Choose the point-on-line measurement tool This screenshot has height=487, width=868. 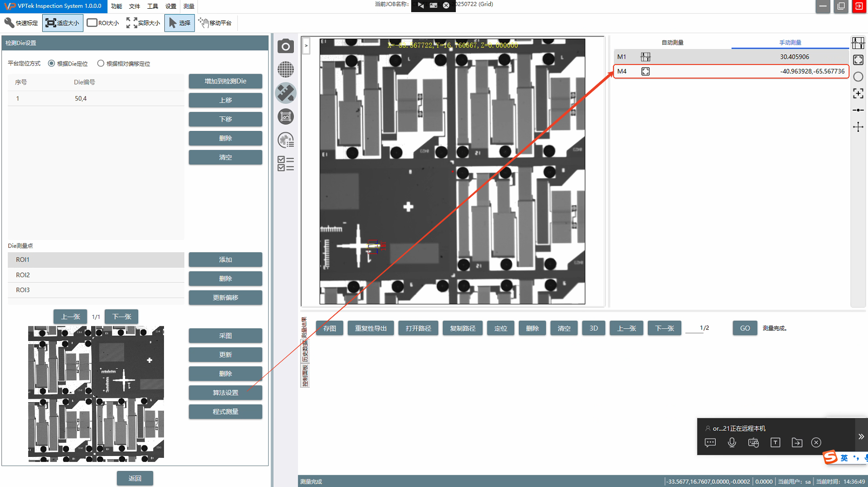[858, 110]
